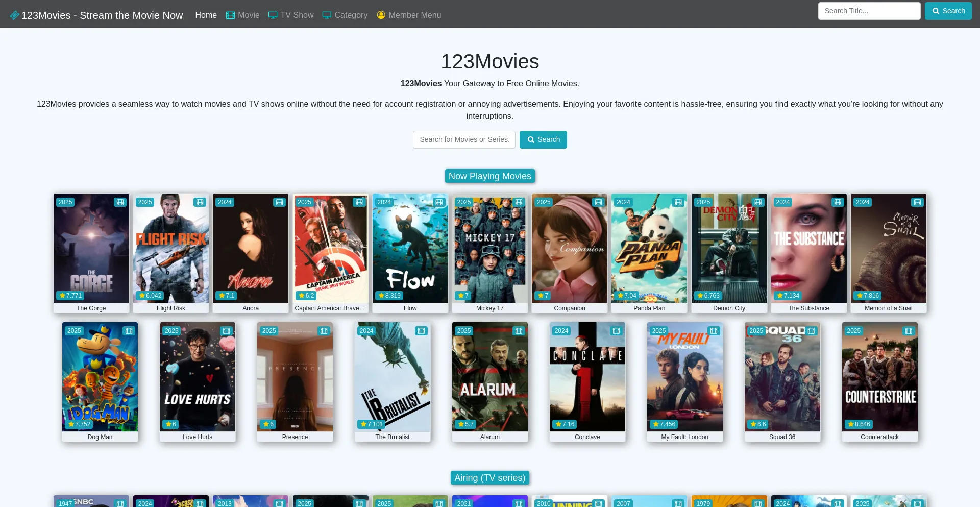Click film icon on Demon City poster
Image resolution: width=980 pixels, height=507 pixels.
pos(758,202)
